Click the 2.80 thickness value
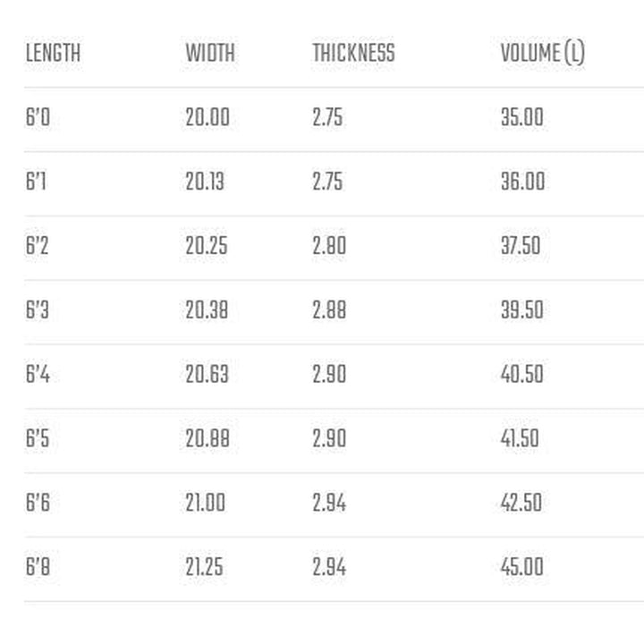644x644 pixels. [329, 246]
